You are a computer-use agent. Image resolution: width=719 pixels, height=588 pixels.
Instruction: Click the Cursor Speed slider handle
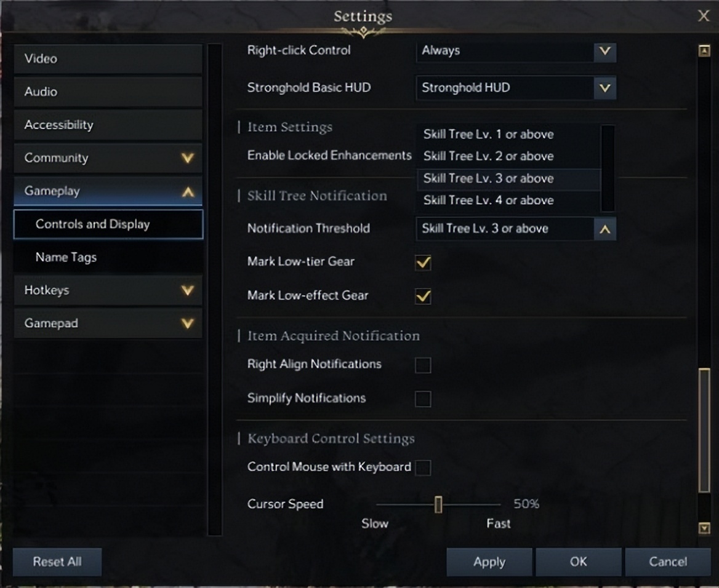pos(438,504)
